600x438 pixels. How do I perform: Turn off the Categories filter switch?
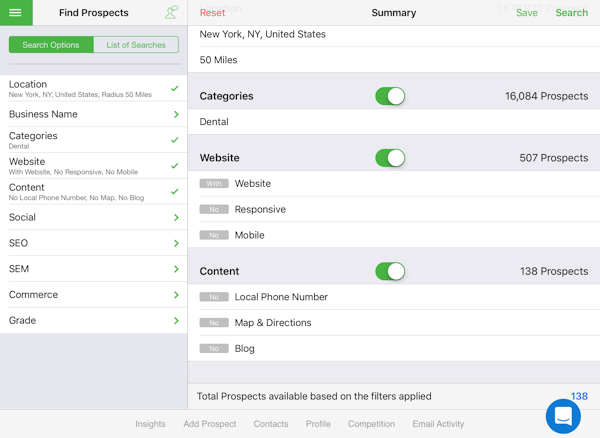click(x=390, y=96)
